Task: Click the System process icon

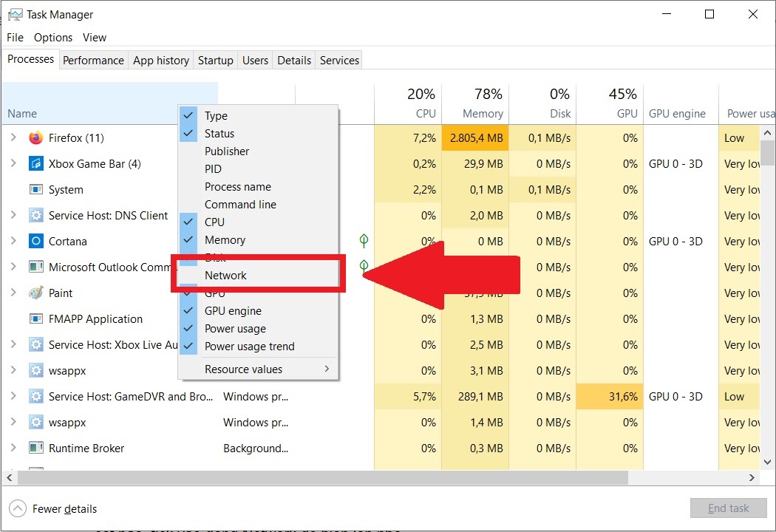Action: coord(35,190)
